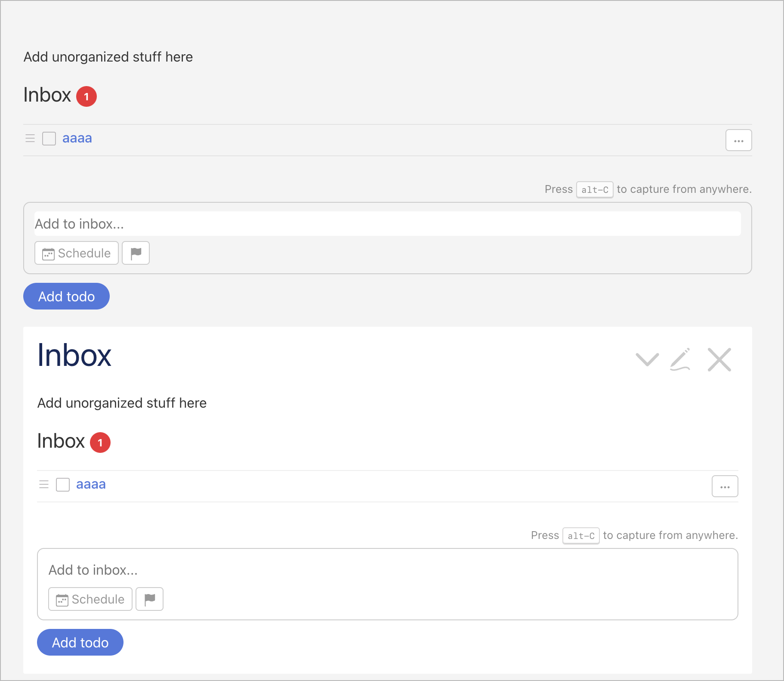Click the flag icon in the upper inbox form
Image resolution: width=784 pixels, height=681 pixels.
pyautogui.click(x=136, y=253)
